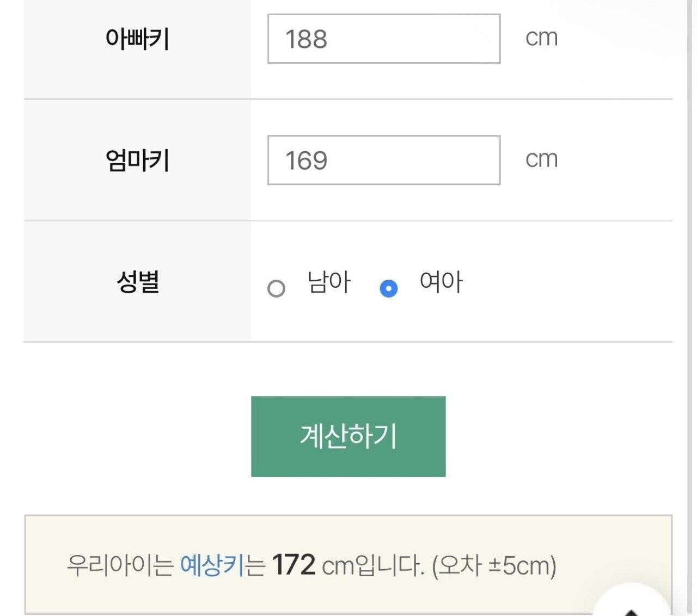
Task: Click the cm입니다 text in result
Action: click(372, 565)
